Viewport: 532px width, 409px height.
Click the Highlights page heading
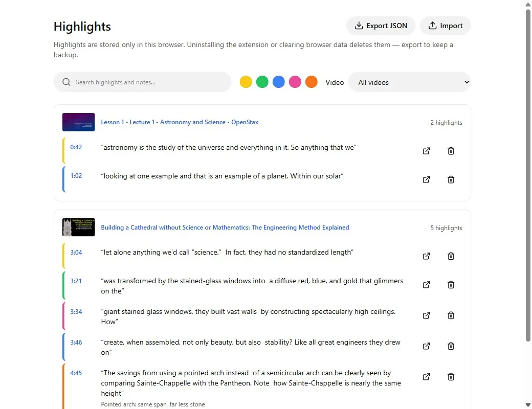coord(82,27)
